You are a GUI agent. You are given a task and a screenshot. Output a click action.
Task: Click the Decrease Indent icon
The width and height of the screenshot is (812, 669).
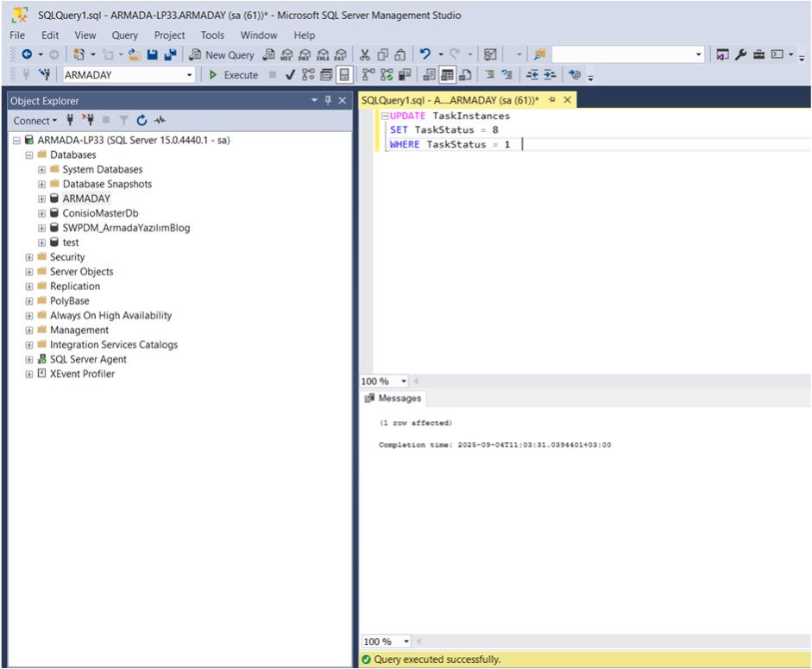point(532,74)
